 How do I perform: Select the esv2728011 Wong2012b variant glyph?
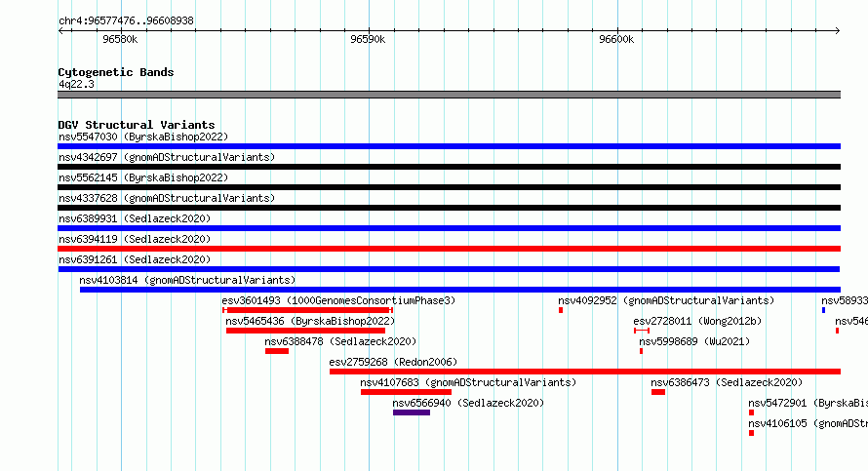pos(642,331)
